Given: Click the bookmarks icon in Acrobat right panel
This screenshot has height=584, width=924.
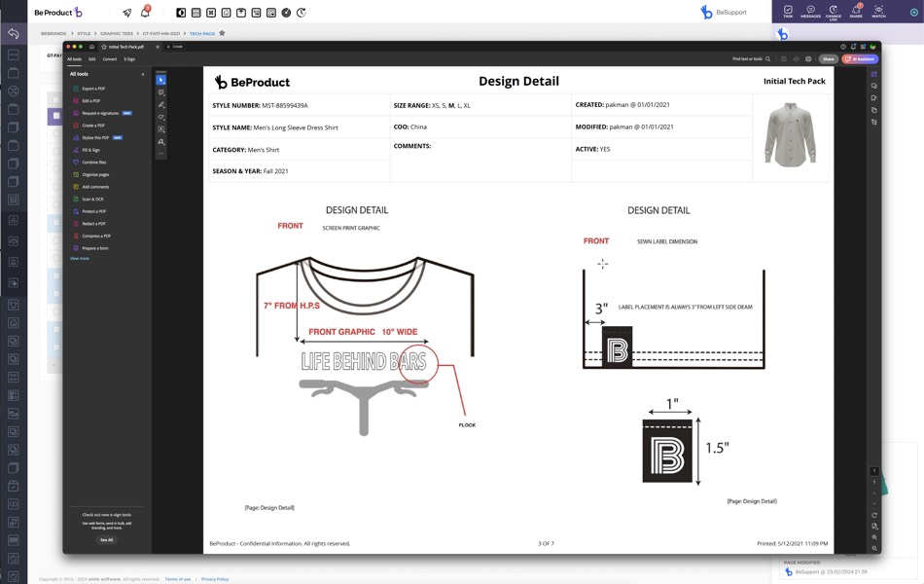Looking at the screenshot, I should point(874,98).
